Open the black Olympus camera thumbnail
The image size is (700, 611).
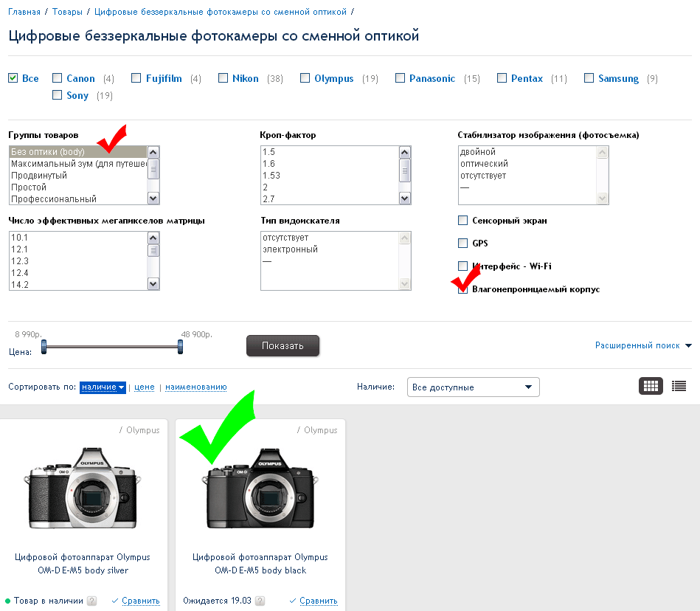tap(260, 489)
